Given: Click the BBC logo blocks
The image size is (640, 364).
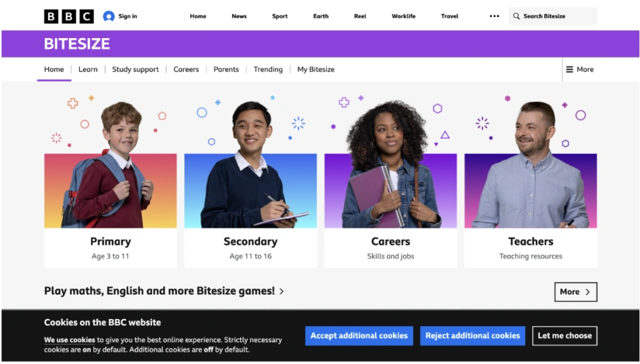Looking at the screenshot, I should coord(69,16).
